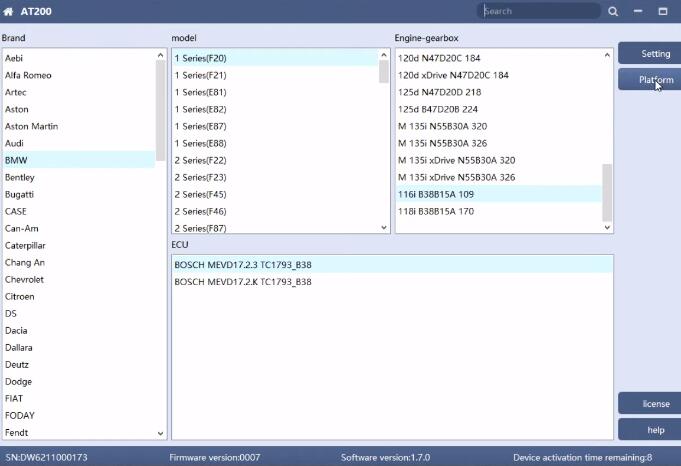
Task: Pick engine 116i B38B15A 109
Action: [499, 194]
